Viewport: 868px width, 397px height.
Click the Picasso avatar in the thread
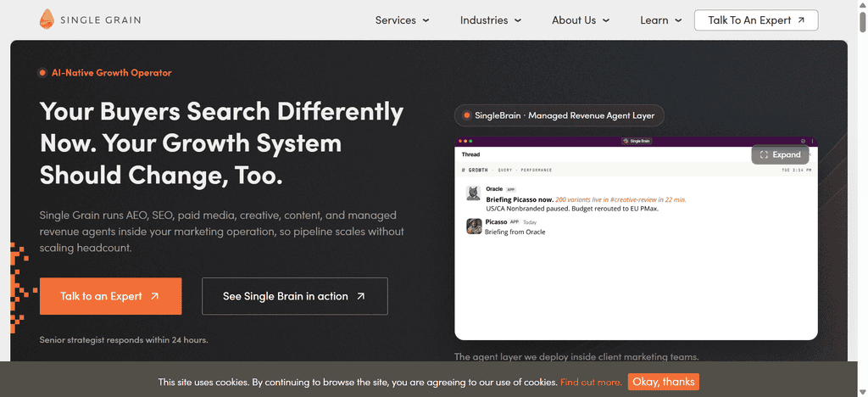(473, 226)
